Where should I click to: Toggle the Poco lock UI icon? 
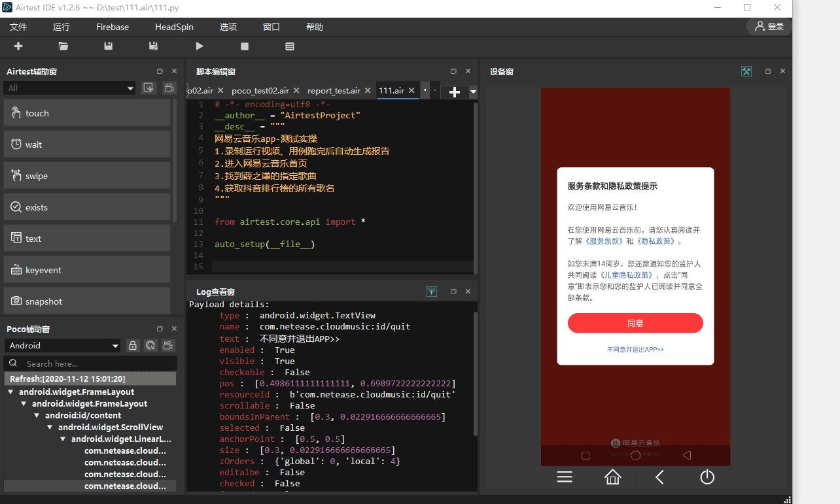[x=133, y=345]
